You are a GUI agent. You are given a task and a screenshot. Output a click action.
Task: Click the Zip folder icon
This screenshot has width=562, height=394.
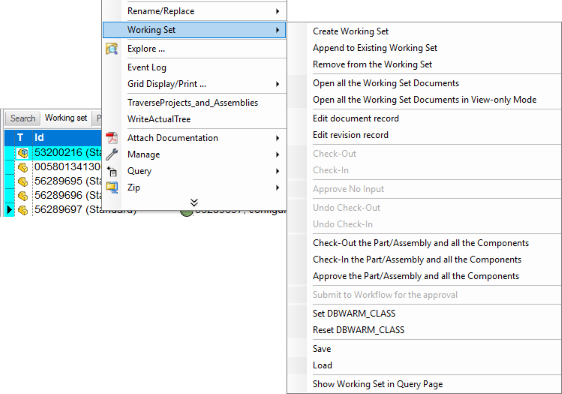pos(112,188)
